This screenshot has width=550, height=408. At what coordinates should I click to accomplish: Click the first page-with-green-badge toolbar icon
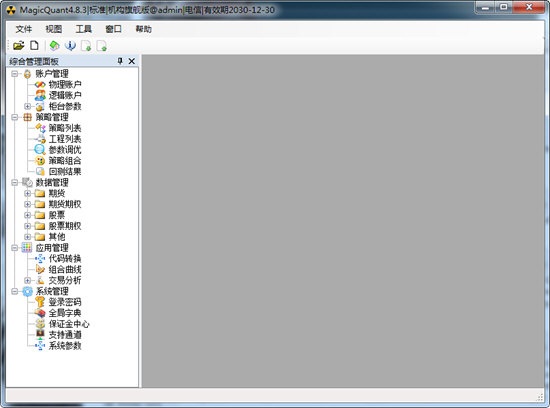tap(86, 46)
